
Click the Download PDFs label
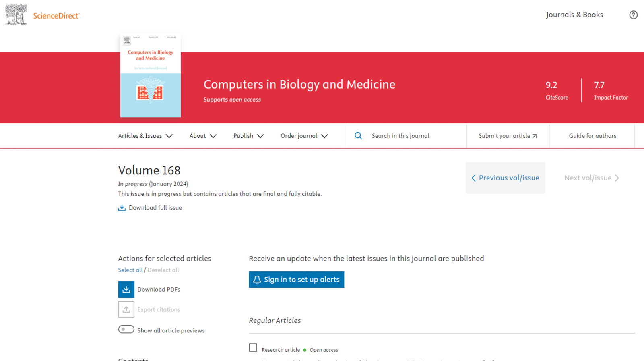[x=159, y=289]
